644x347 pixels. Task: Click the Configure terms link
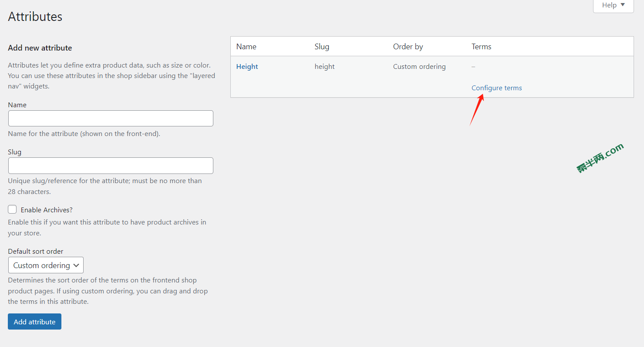pos(496,88)
